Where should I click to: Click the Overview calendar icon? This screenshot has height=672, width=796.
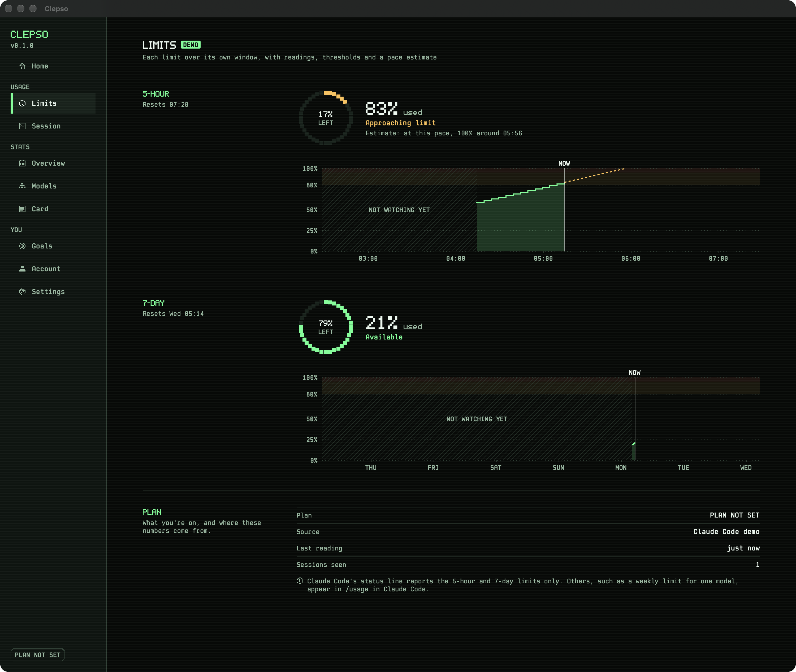click(23, 163)
